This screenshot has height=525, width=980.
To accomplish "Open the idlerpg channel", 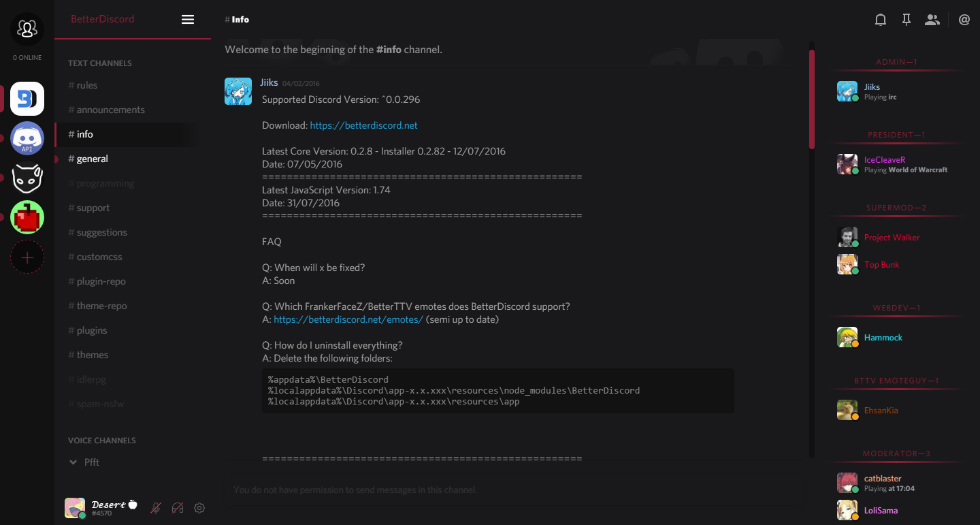I will (133, 379).
